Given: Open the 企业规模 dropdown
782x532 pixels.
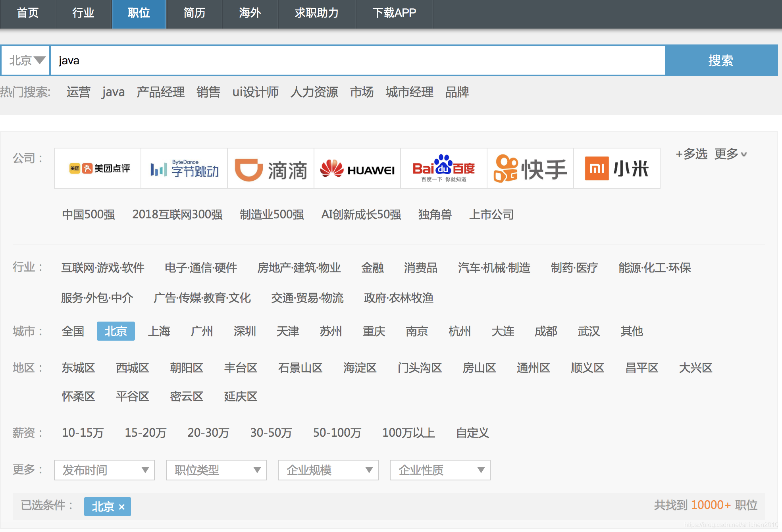Looking at the screenshot, I should [328, 470].
